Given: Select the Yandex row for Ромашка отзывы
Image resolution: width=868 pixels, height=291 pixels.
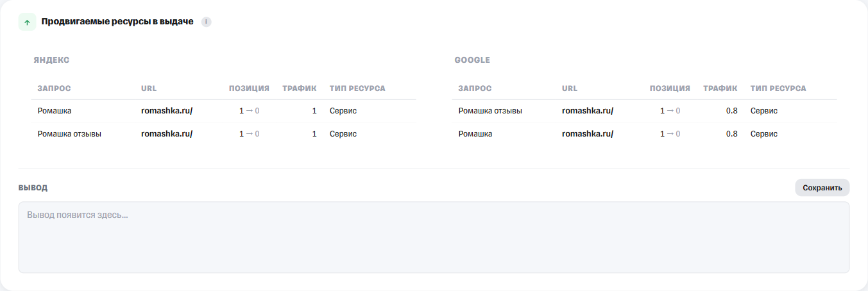Looking at the screenshot, I should [223, 134].
